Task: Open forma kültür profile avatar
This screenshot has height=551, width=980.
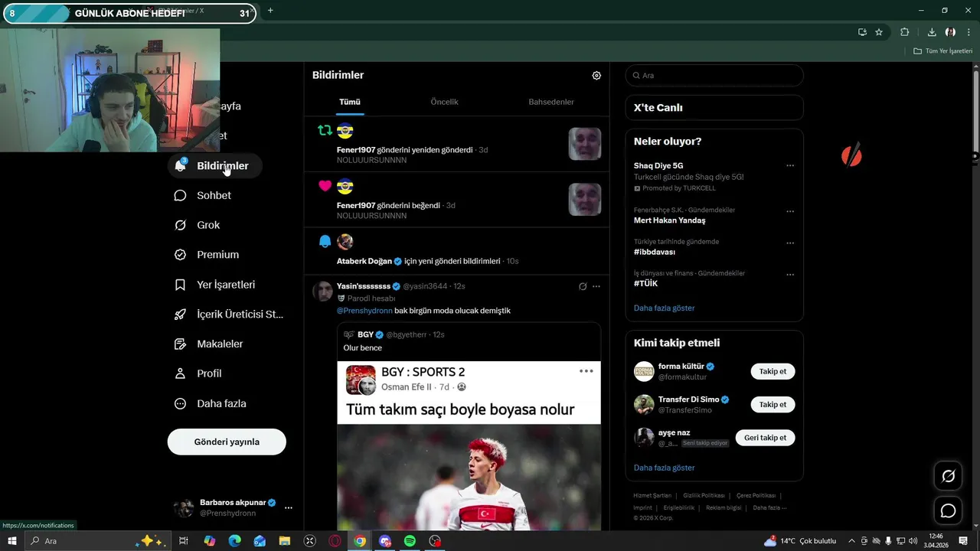Action: 644,372
